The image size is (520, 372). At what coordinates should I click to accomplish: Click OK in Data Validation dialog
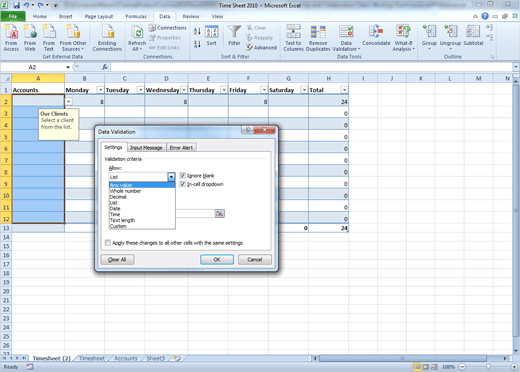217,259
